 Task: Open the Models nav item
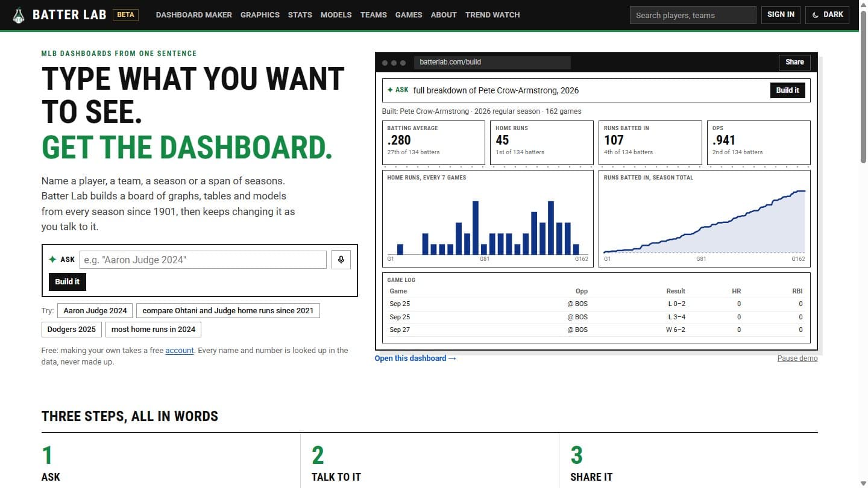pos(336,14)
